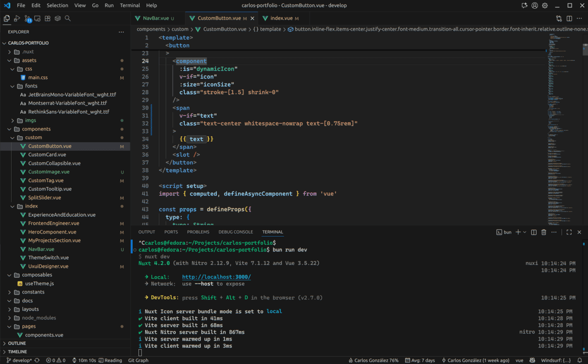Maximize the terminal panel size

[569, 232]
